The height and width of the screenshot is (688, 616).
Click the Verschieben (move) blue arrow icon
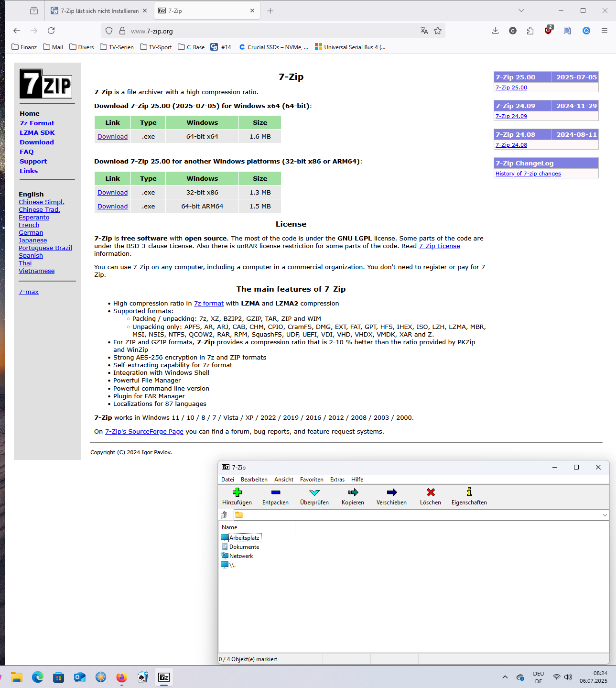point(392,492)
